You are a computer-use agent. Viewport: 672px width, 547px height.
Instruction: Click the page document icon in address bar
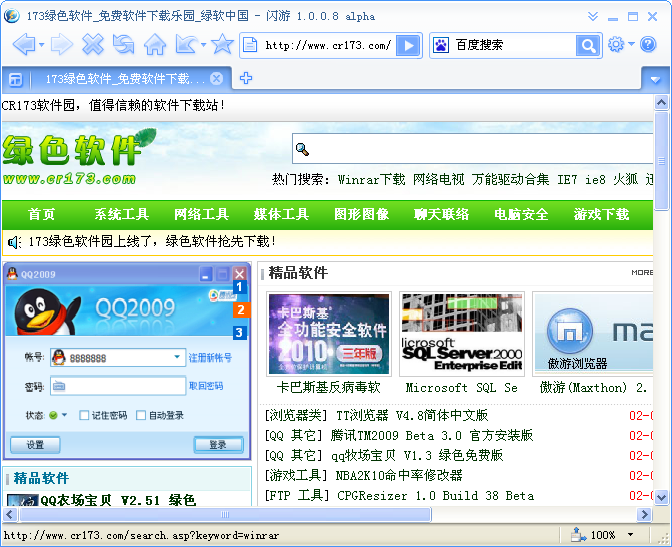click(x=250, y=45)
